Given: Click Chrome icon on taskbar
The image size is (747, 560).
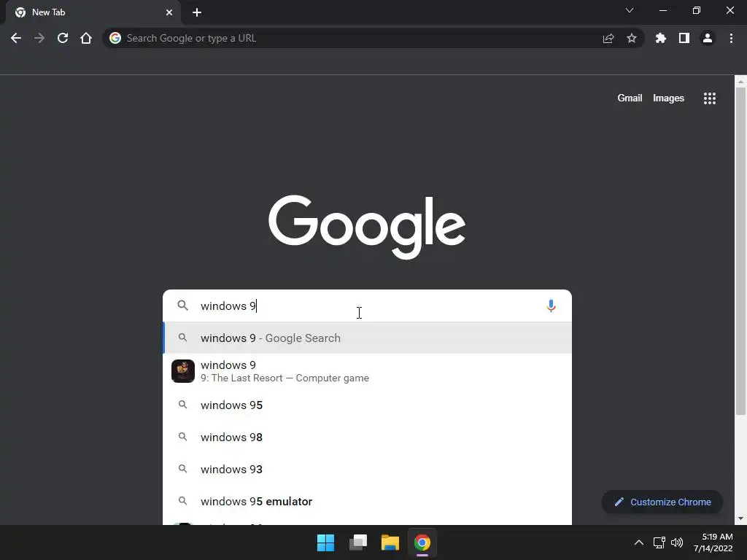Looking at the screenshot, I should click(x=422, y=542).
